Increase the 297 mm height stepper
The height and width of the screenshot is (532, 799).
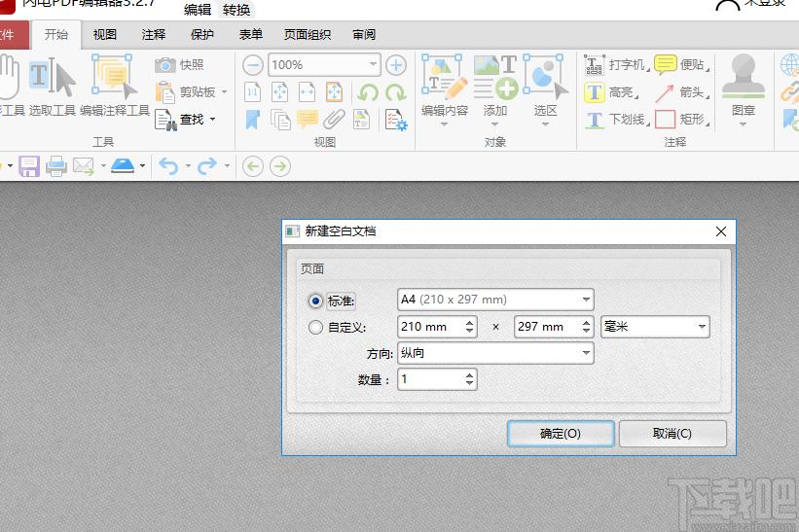pyautogui.click(x=587, y=322)
